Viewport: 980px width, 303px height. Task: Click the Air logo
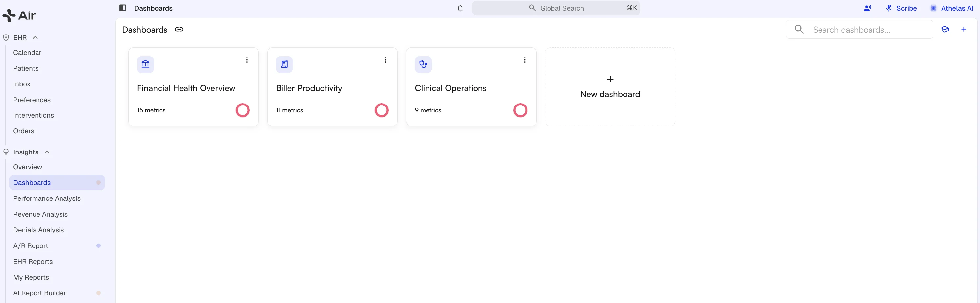(x=19, y=15)
